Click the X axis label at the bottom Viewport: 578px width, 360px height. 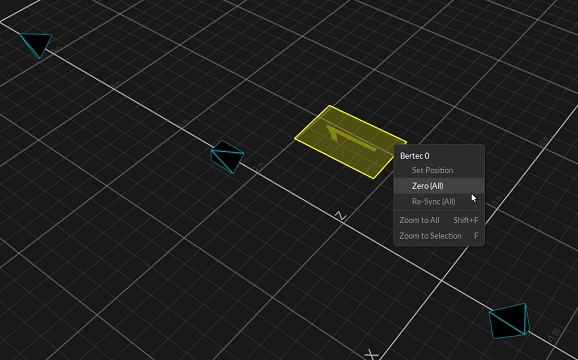tap(371, 355)
